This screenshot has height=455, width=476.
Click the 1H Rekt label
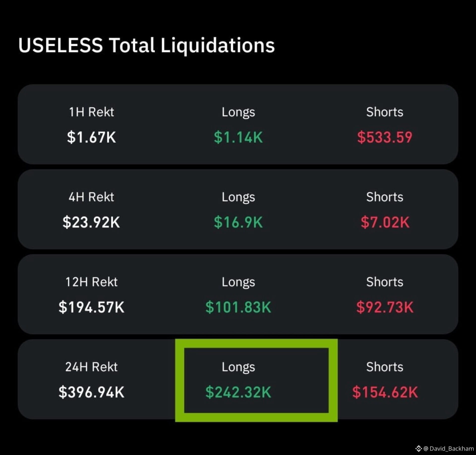pos(91,112)
